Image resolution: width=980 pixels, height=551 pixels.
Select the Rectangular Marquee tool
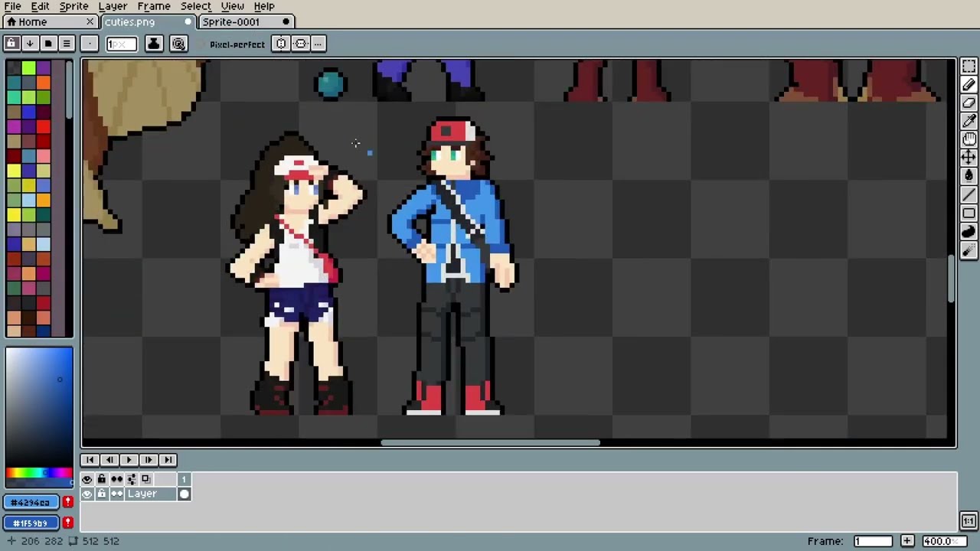[969, 66]
